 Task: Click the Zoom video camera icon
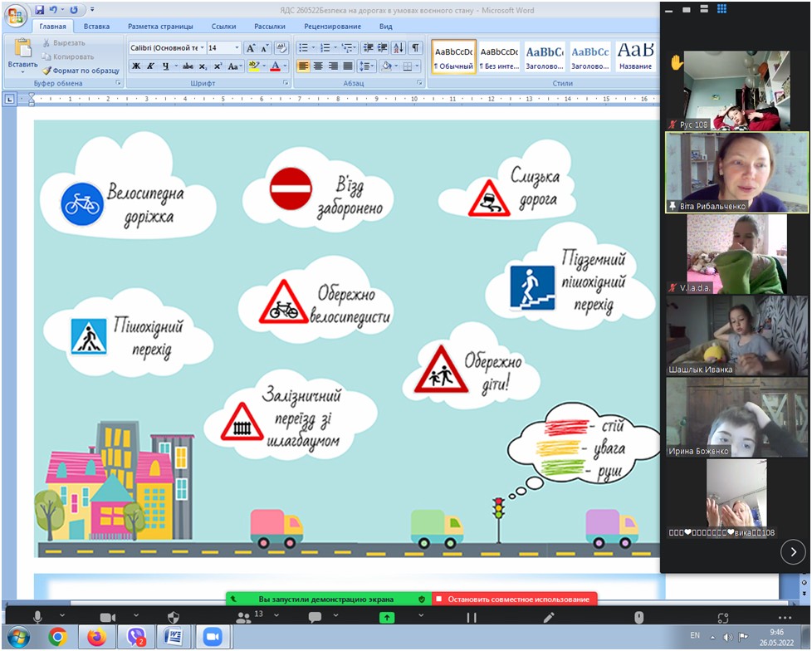[x=107, y=617]
